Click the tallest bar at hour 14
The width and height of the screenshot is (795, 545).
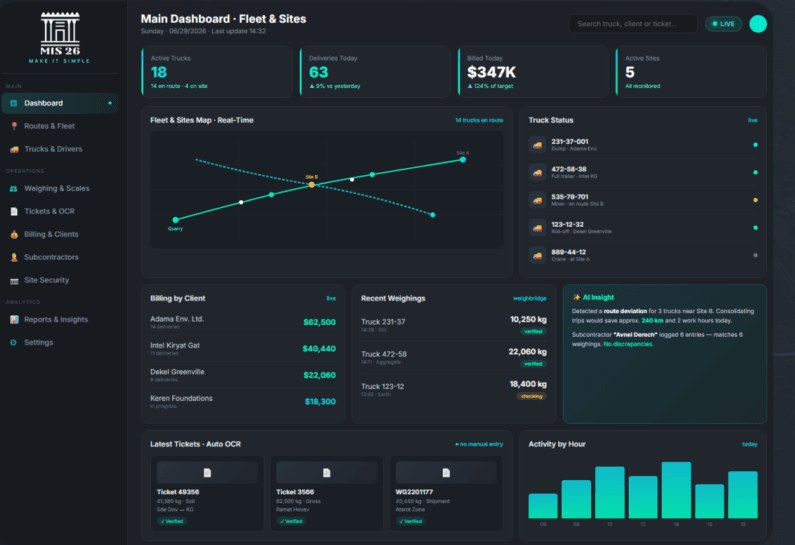(x=676, y=490)
